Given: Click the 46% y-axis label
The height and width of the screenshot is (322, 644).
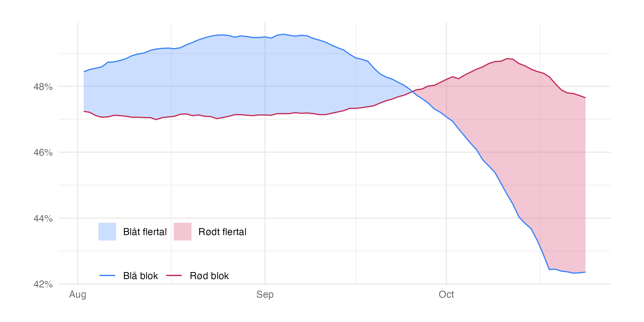Looking at the screenshot, I should [x=43, y=152].
